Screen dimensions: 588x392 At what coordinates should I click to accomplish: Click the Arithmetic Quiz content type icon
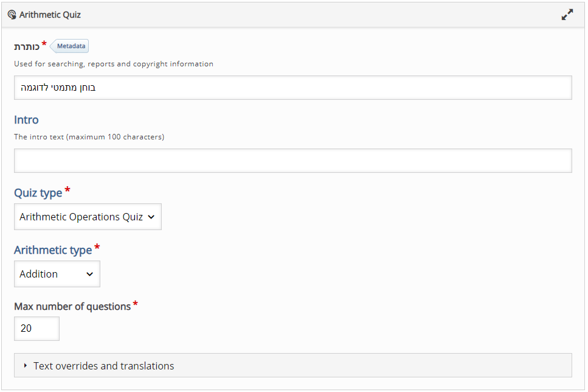click(x=12, y=15)
